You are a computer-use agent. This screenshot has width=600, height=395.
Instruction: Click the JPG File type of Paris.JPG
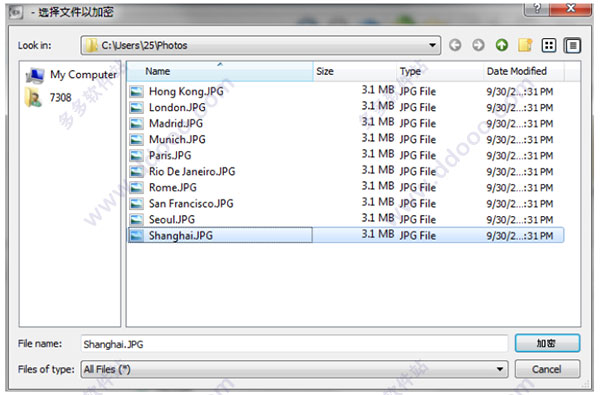coord(418,156)
